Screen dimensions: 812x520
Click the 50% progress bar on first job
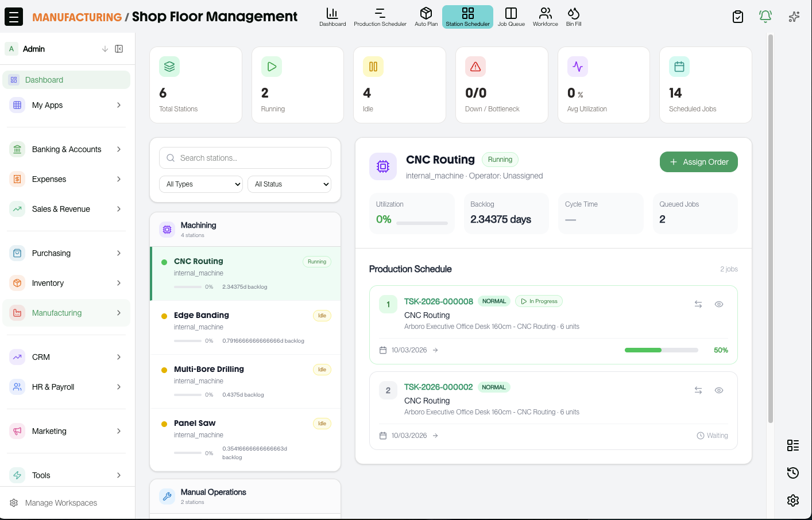tap(661, 350)
